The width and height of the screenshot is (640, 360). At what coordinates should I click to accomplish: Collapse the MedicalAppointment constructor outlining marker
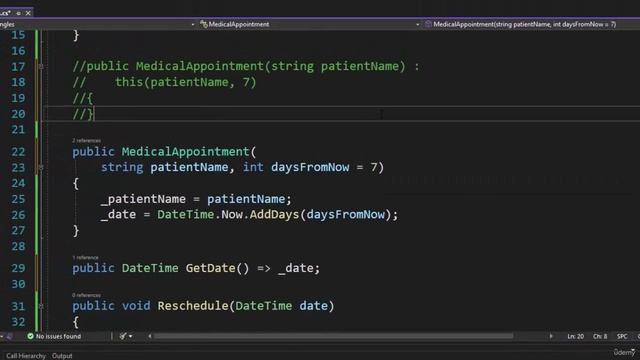41,167
